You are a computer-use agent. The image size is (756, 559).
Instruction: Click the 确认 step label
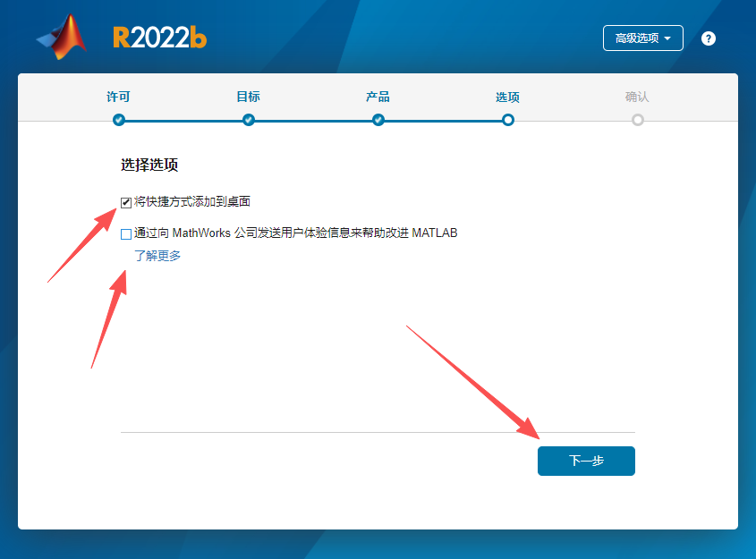(x=637, y=97)
